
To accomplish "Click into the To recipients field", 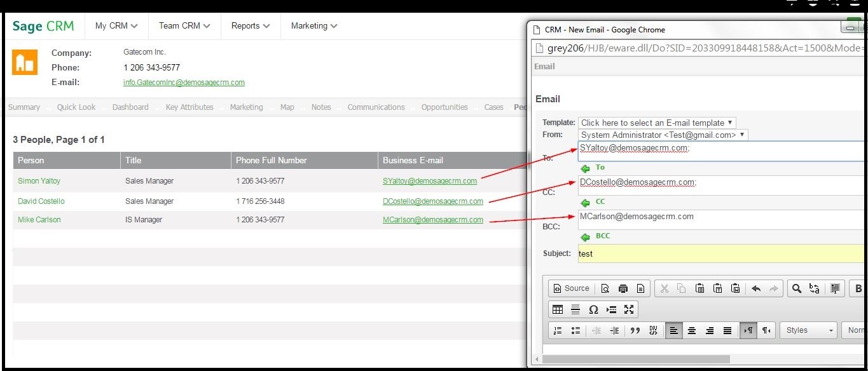I will click(x=722, y=151).
